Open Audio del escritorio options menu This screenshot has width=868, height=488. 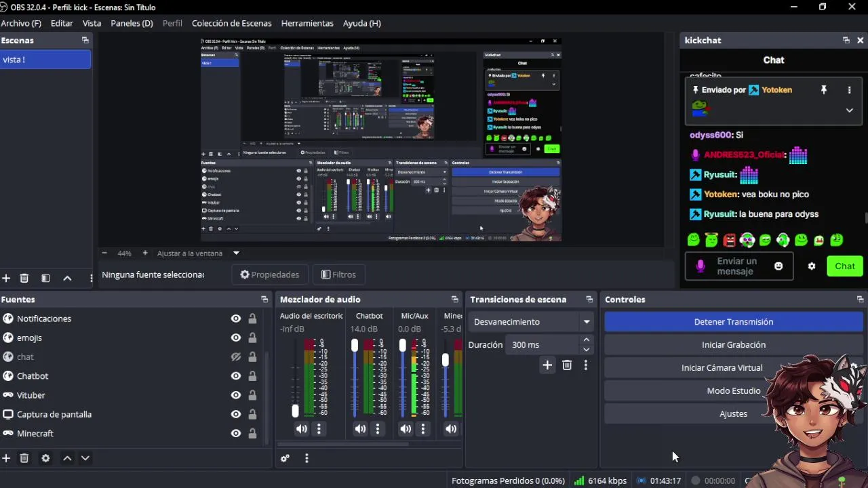(x=319, y=428)
